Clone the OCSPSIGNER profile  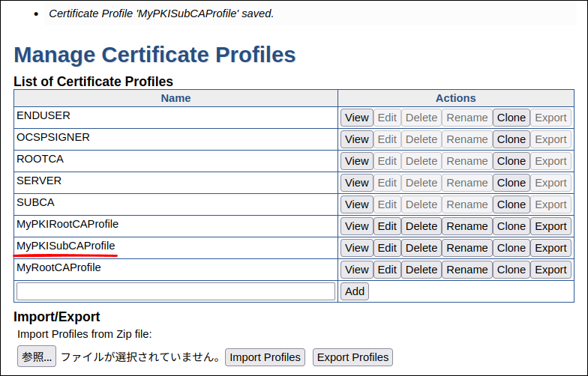point(511,139)
